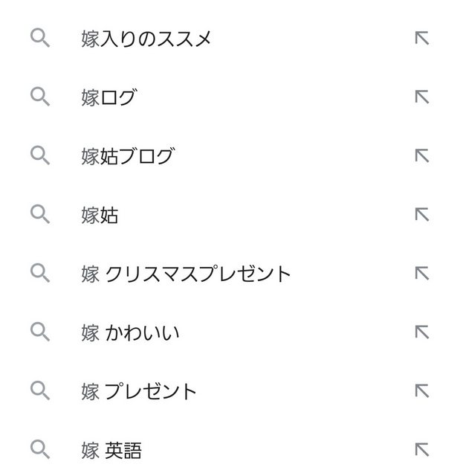This screenshot has width=463, height=476.
Task: Tap the arrow next to 嫁 英語
Action: tap(422, 449)
